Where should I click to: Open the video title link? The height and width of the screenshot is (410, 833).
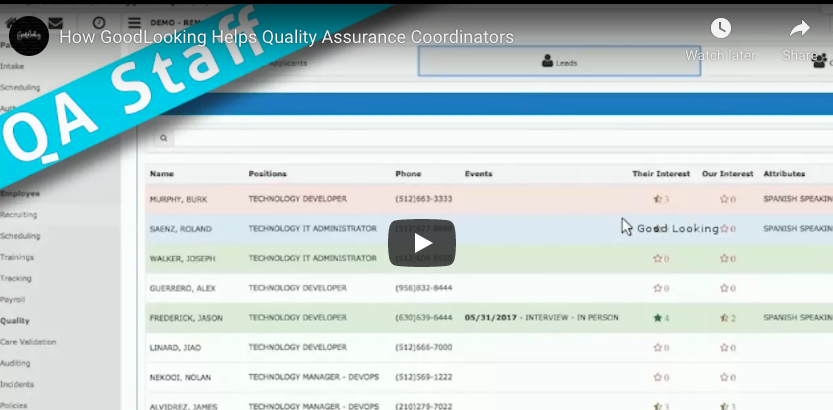click(286, 37)
